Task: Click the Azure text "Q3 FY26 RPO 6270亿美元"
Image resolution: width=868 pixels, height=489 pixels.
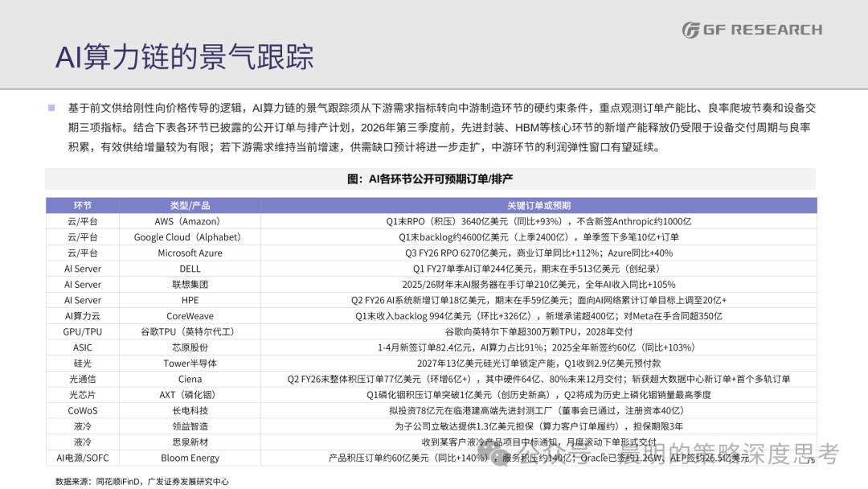Action: tap(457, 253)
